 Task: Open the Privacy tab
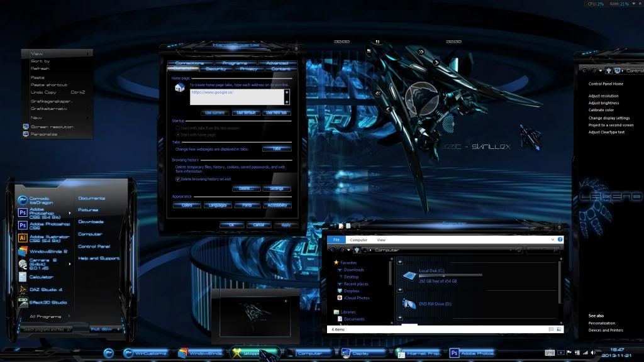point(248,69)
